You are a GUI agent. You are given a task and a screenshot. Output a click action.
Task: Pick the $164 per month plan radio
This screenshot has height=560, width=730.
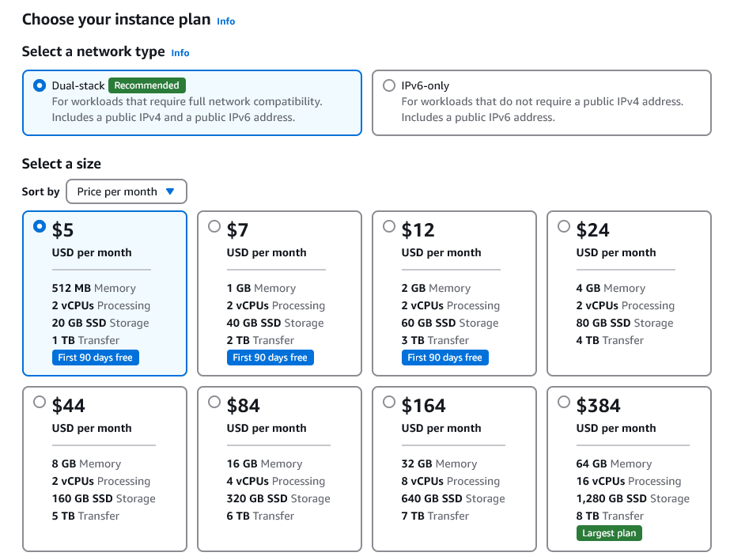[389, 403]
